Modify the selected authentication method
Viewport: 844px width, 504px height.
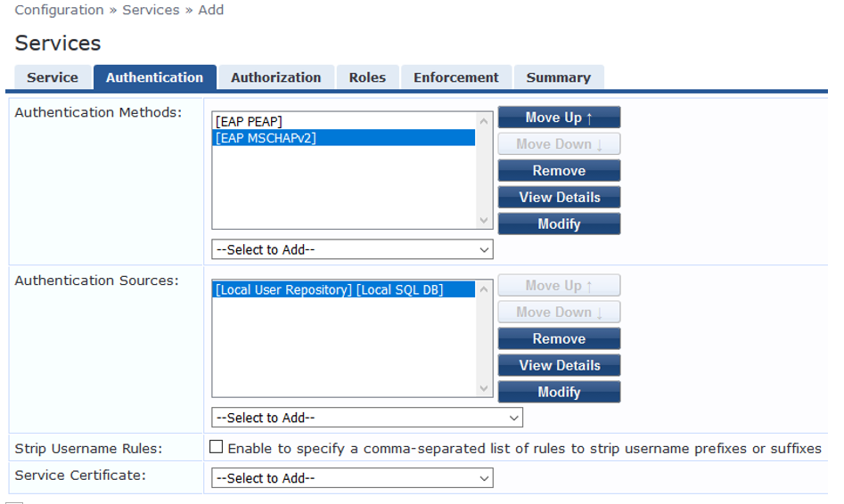tap(559, 224)
